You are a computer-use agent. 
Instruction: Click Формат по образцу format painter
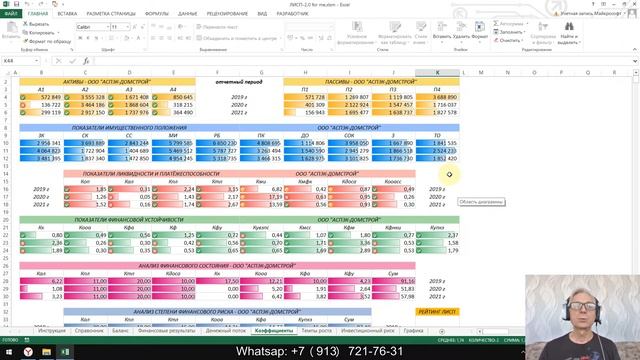tap(47, 41)
